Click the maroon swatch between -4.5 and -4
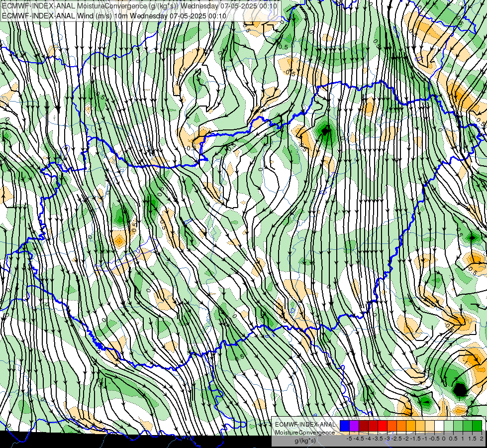The width and height of the screenshot is (487, 448). tap(364, 426)
